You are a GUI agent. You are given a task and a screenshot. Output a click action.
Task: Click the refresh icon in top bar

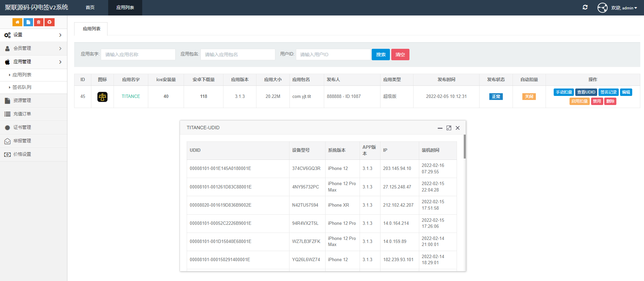585,7
